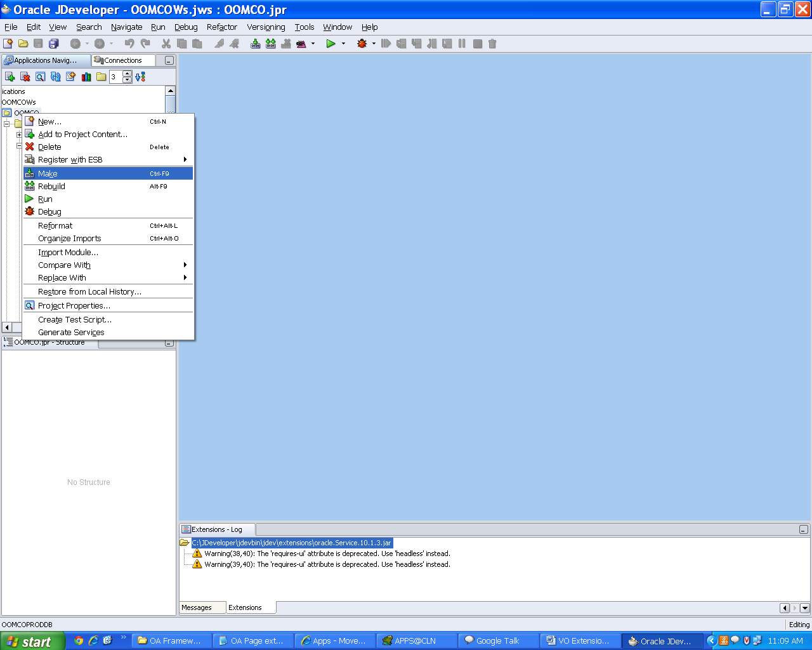Click the red-X delete icon in navigator toolbar

click(25, 77)
